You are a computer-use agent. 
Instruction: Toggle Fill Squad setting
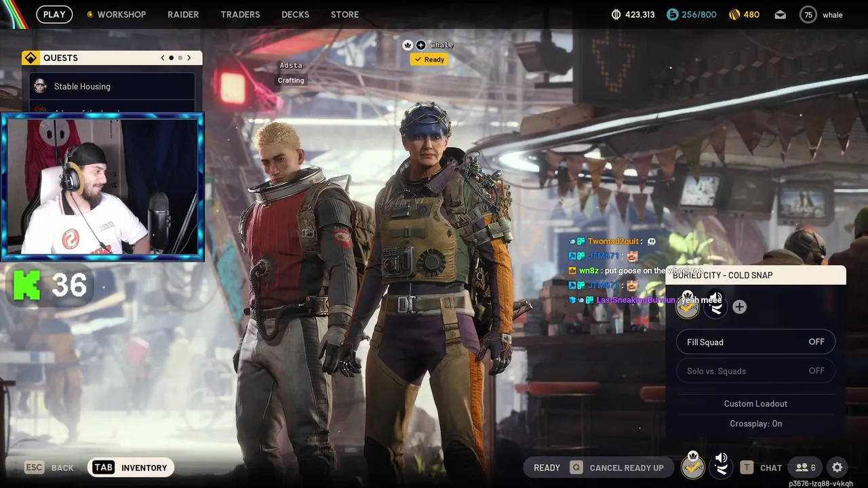[755, 342]
